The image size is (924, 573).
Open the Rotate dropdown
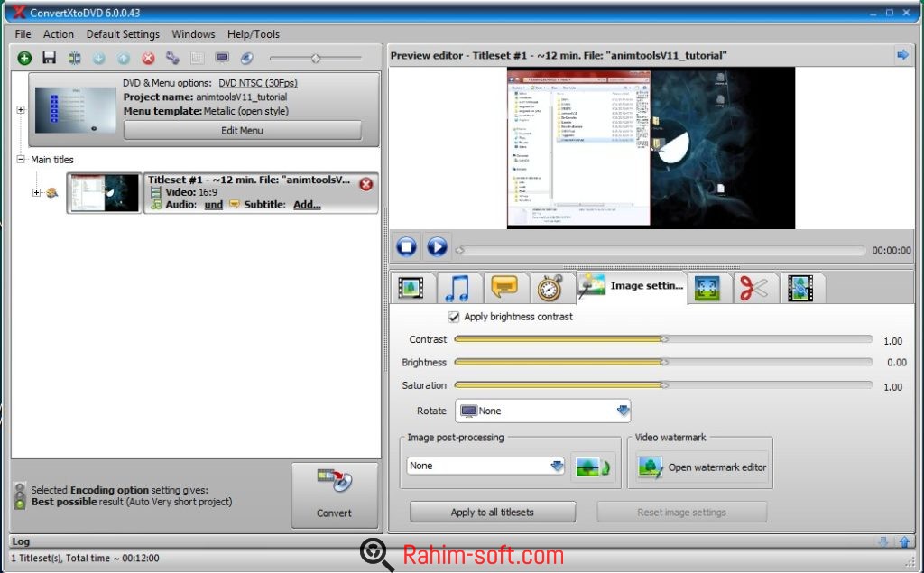[x=542, y=411]
